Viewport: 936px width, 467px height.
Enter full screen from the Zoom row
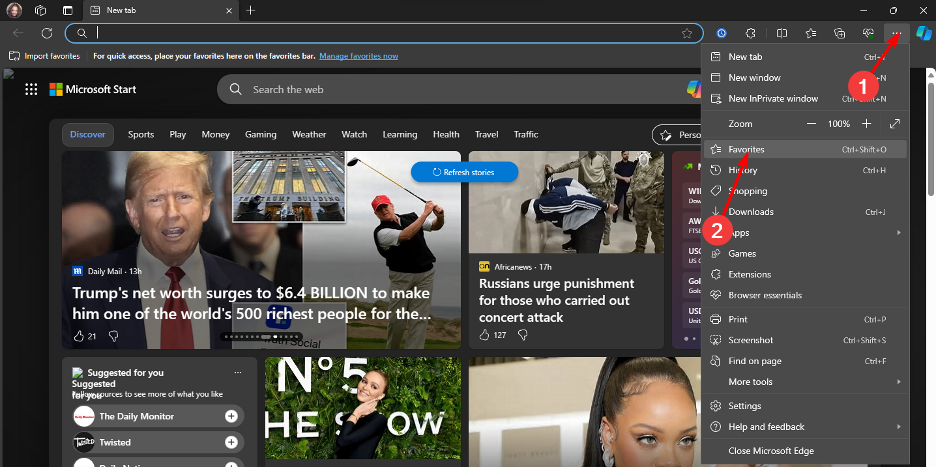(x=894, y=124)
